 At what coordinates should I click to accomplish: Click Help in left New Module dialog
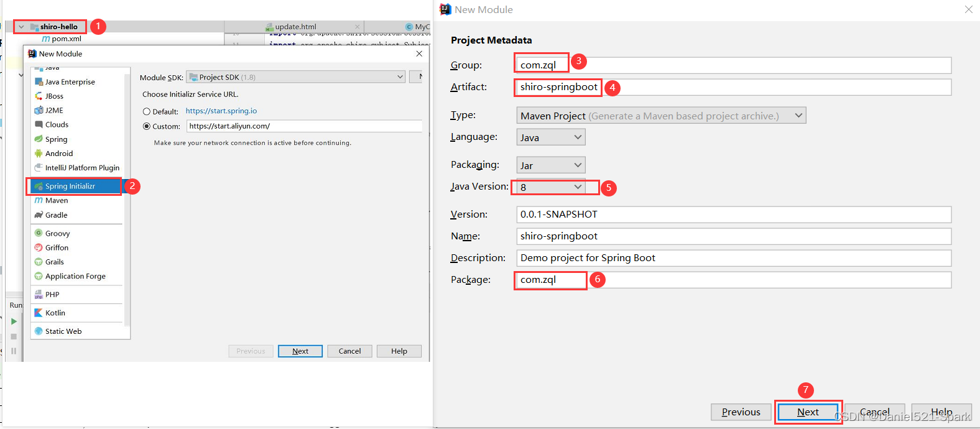pyautogui.click(x=399, y=351)
